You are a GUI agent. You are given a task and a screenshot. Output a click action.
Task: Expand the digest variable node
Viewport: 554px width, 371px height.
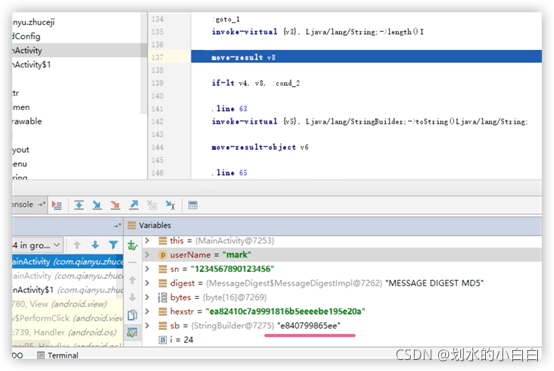click(147, 283)
